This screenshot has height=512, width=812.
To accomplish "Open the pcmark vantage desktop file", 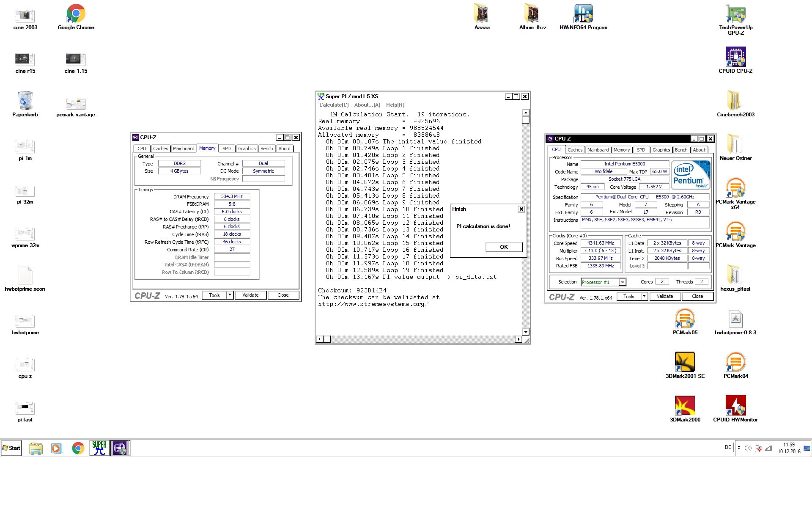I will click(76, 107).
